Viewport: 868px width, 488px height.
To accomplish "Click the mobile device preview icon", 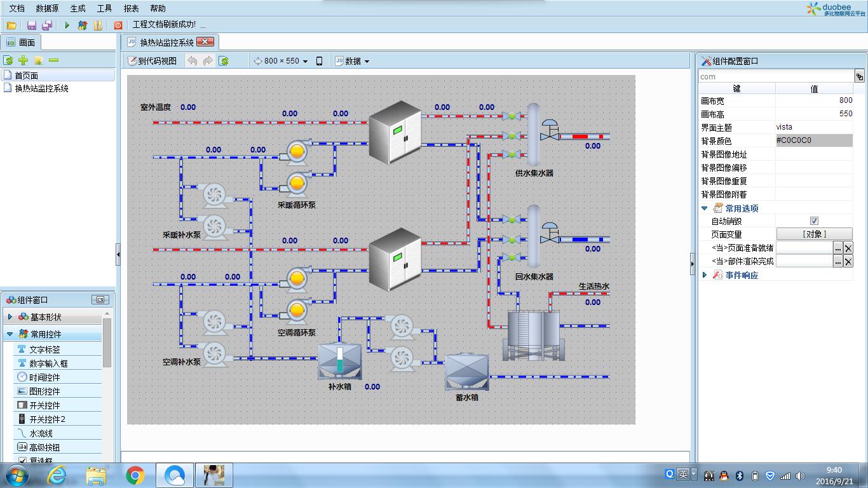I will point(320,61).
